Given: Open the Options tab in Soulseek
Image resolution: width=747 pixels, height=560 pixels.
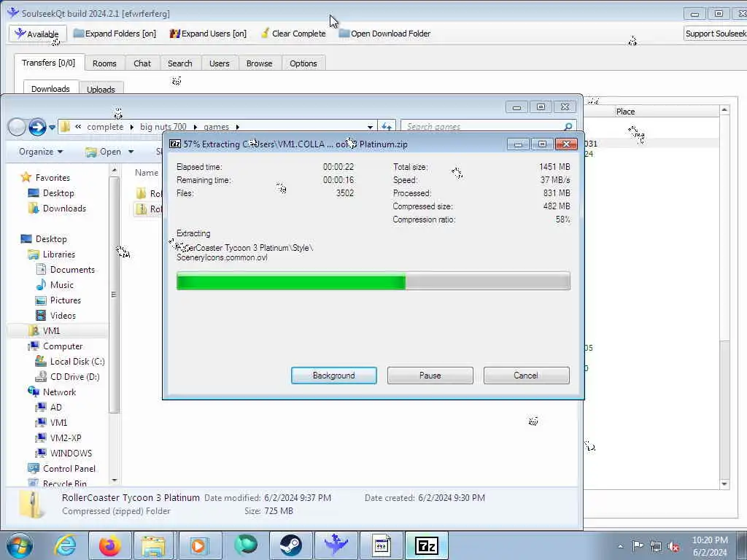Looking at the screenshot, I should [303, 63].
